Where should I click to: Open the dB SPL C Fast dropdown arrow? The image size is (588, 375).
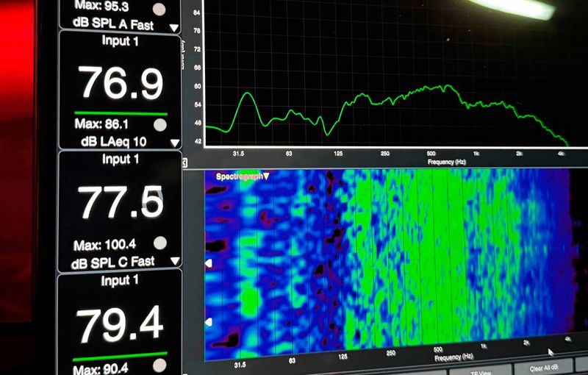[x=175, y=260]
